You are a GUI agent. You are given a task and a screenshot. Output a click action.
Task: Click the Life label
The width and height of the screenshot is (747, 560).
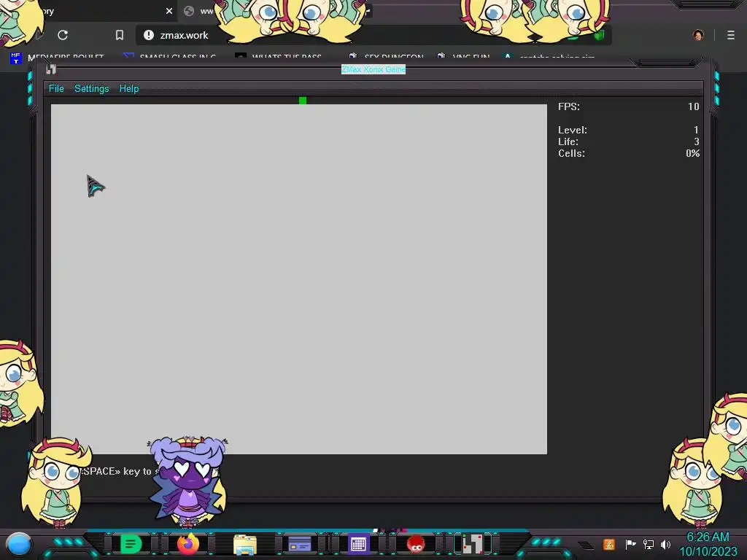[568, 142]
